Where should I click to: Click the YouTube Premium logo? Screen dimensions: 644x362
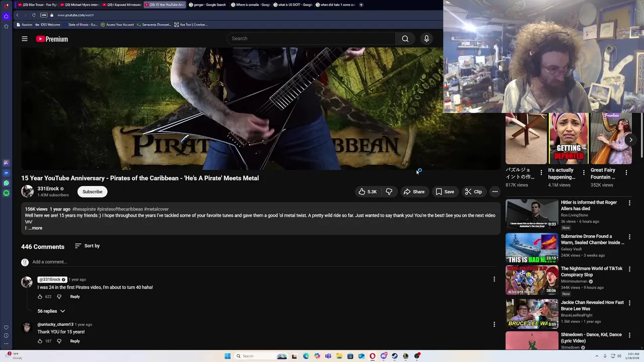click(52, 39)
